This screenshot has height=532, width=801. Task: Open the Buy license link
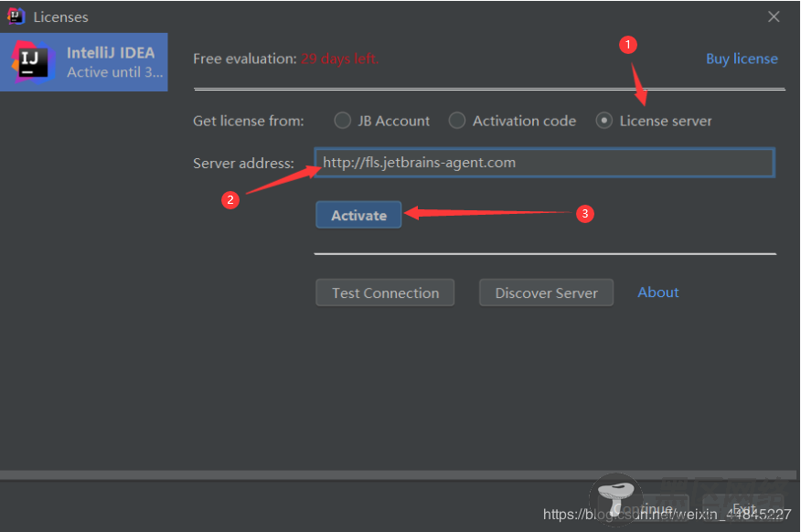coord(742,59)
